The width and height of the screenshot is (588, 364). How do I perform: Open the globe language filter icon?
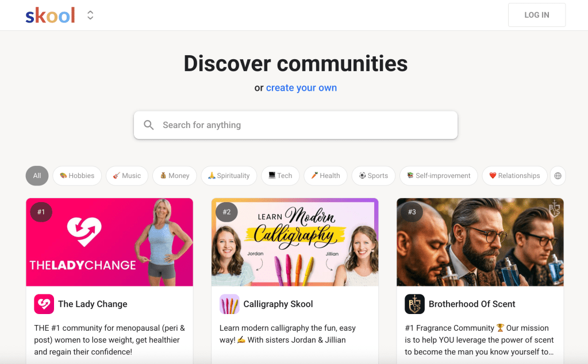coord(558,176)
